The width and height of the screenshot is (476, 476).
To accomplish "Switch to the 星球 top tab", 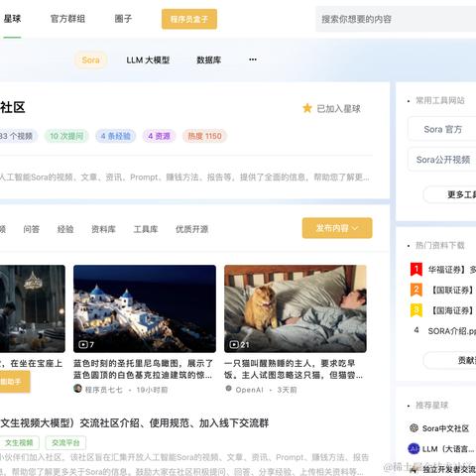I will click(12, 19).
